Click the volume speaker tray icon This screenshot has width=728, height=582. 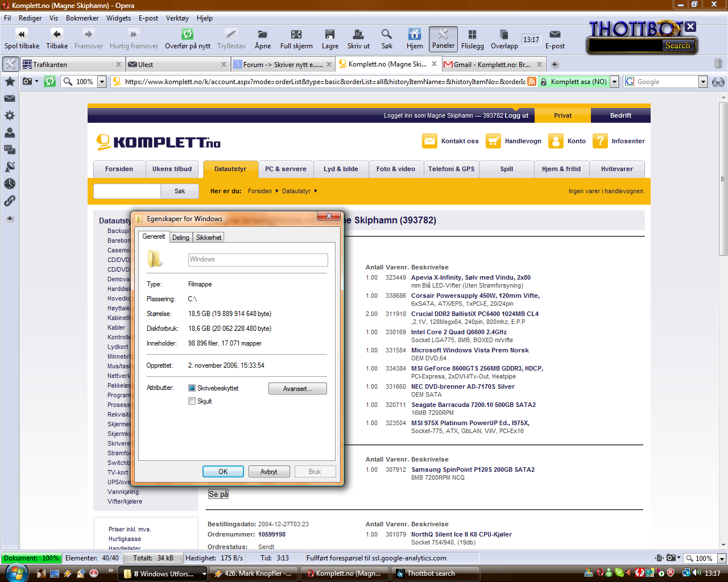pos(697,573)
